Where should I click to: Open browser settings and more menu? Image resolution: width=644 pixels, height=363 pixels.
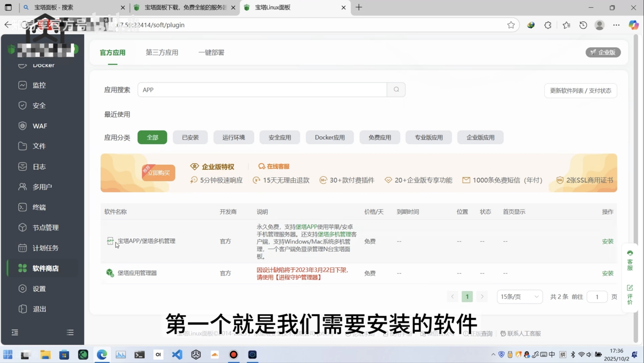(616, 25)
